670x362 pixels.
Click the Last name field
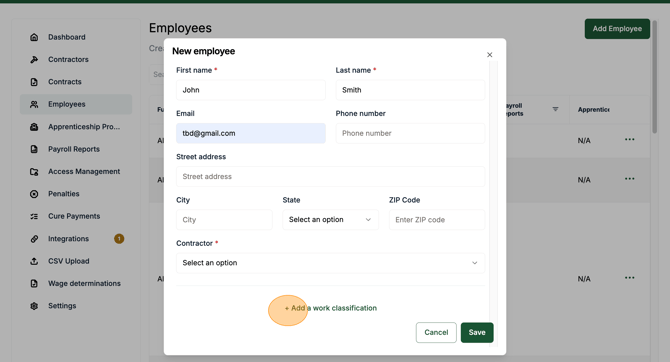point(410,90)
